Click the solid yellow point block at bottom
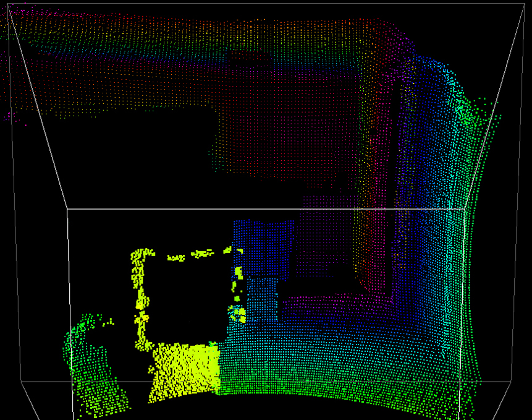 185,368
